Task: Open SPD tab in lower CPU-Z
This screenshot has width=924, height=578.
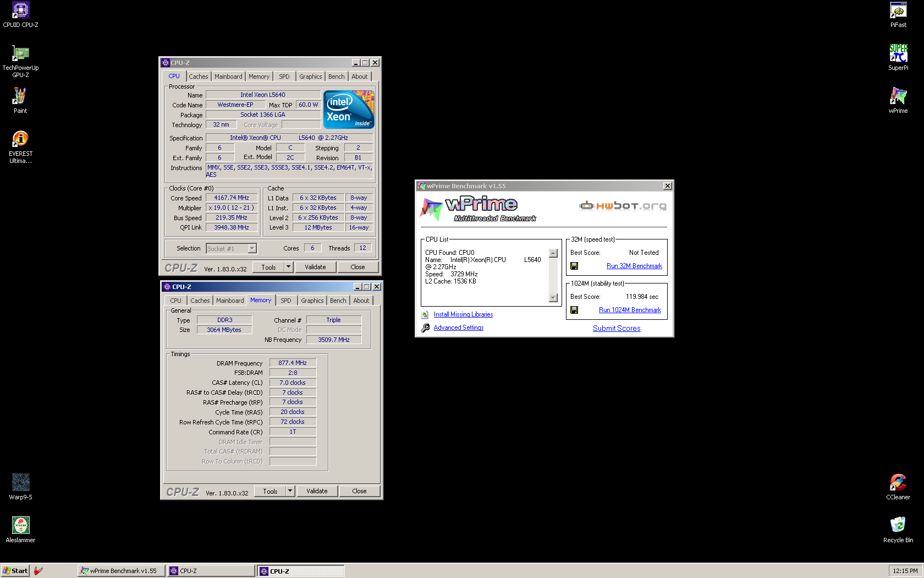Action: (x=286, y=301)
